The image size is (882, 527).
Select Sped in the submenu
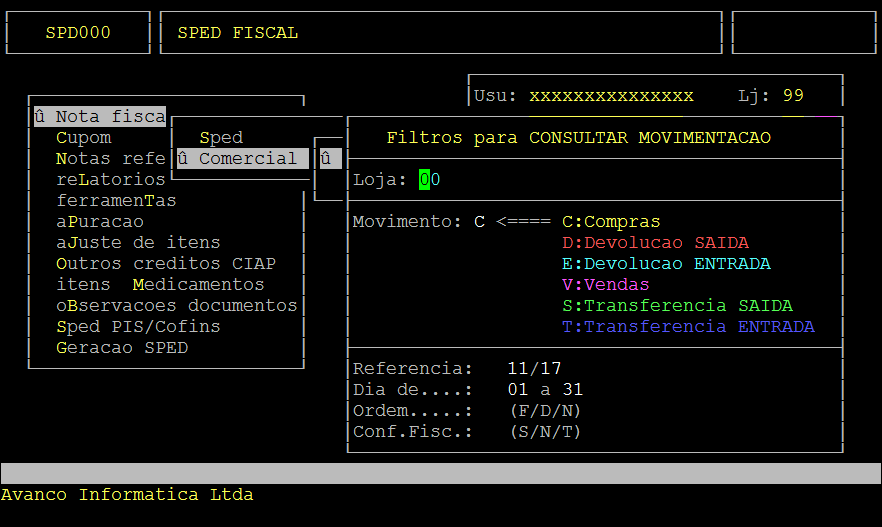221,138
